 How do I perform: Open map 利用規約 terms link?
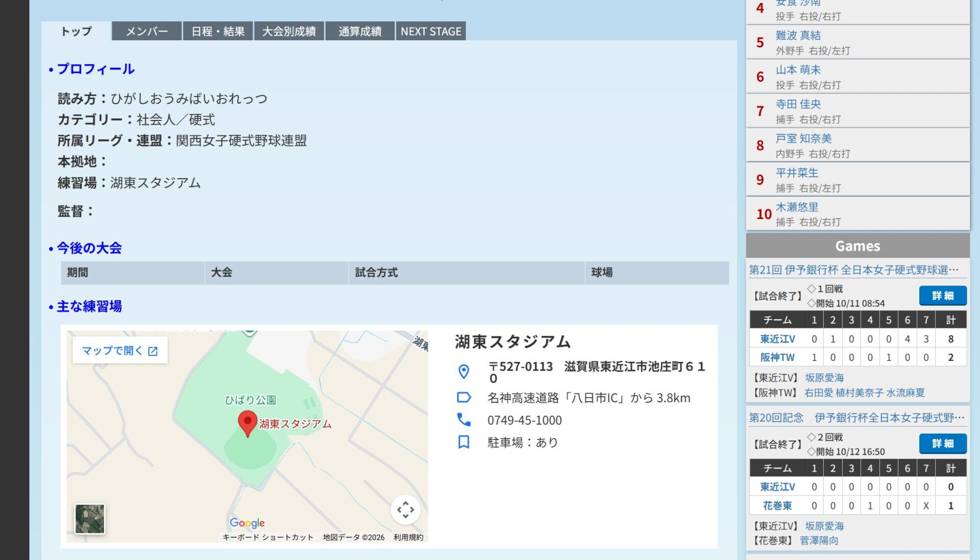408,537
